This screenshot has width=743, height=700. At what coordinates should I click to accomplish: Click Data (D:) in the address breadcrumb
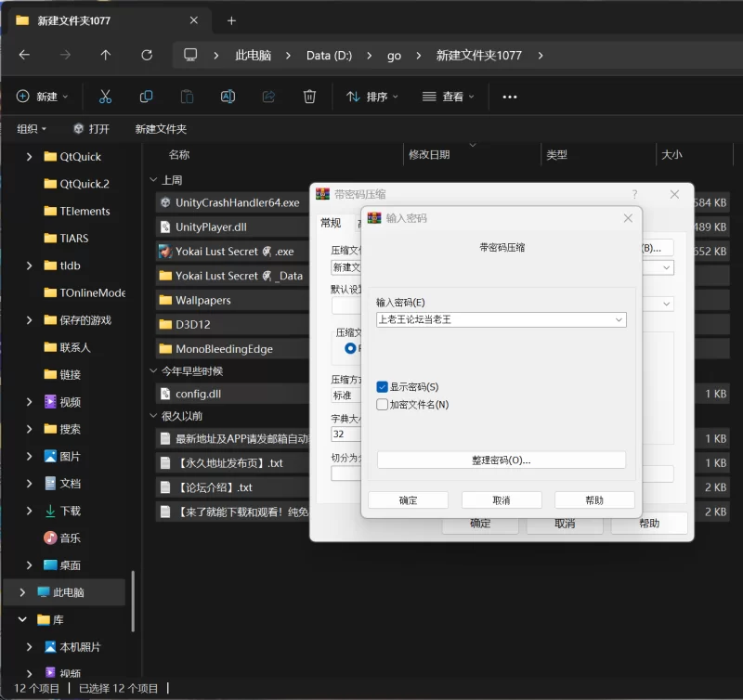(329, 56)
